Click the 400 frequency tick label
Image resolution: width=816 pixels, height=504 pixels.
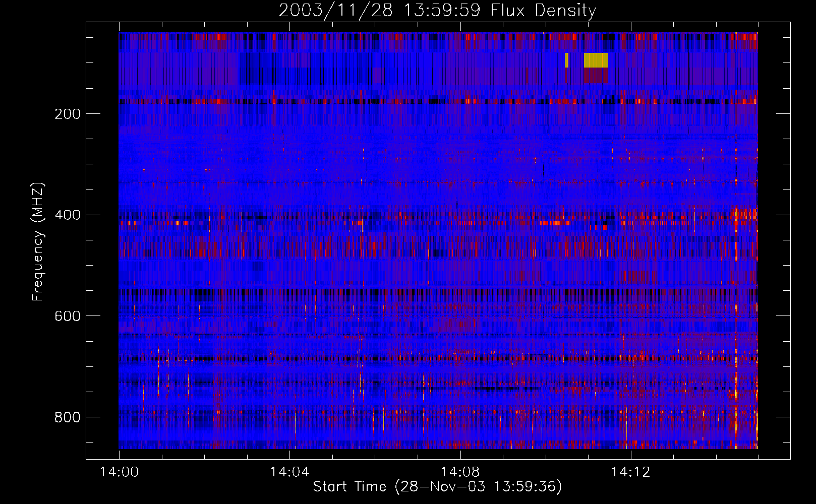tap(68, 215)
